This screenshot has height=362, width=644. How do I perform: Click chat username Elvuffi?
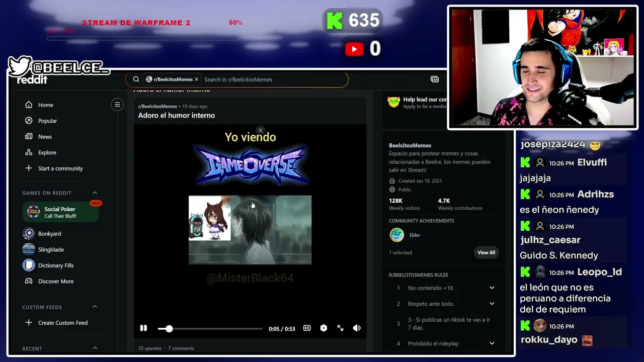(592, 162)
